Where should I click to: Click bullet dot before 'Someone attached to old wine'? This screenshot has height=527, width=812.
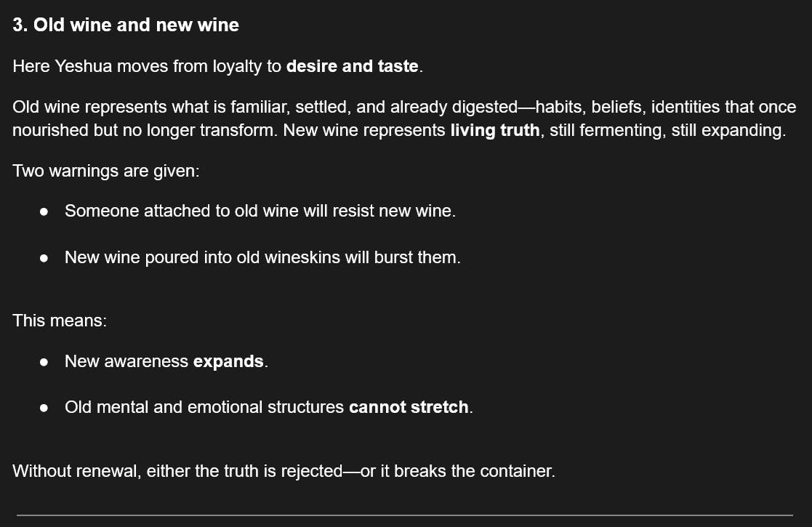[44, 212]
